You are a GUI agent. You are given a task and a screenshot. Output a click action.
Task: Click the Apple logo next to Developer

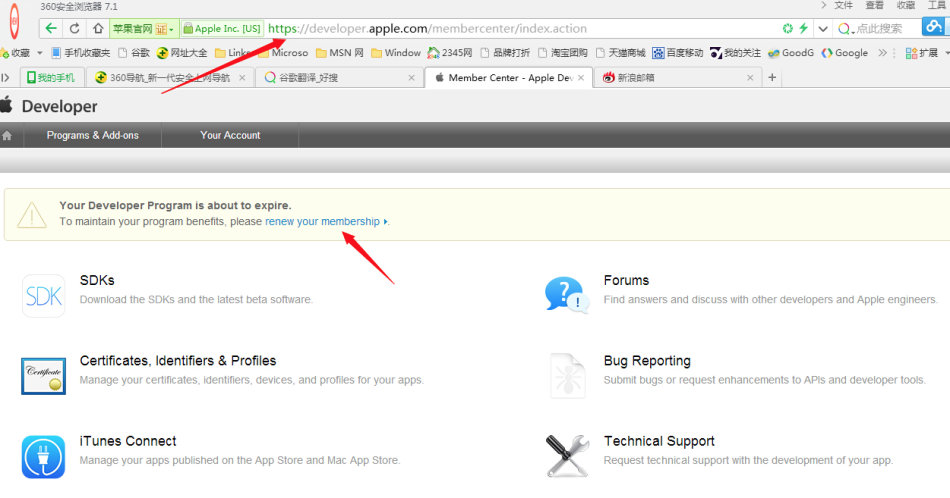pyautogui.click(x=7, y=105)
